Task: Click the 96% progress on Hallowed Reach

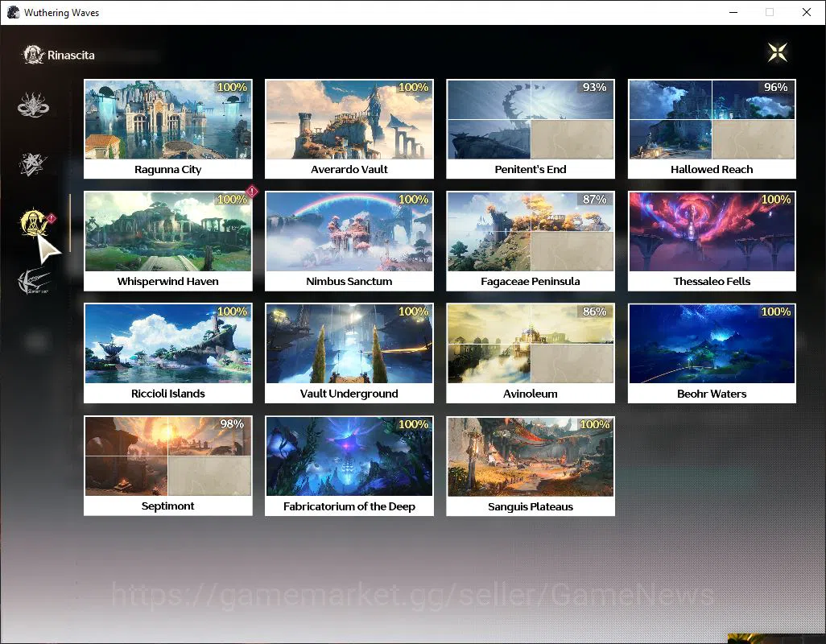Action: [776, 88]
